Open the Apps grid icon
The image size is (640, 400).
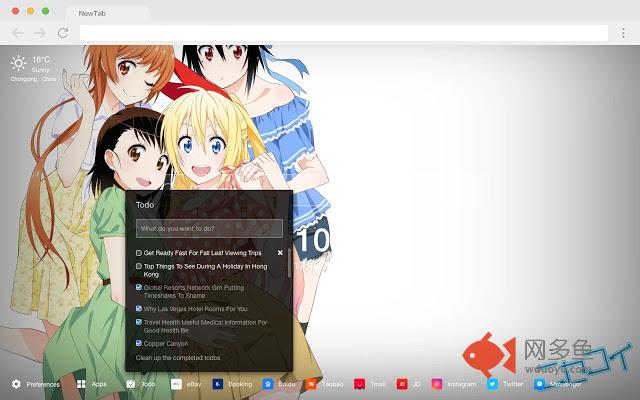[82, 384]
